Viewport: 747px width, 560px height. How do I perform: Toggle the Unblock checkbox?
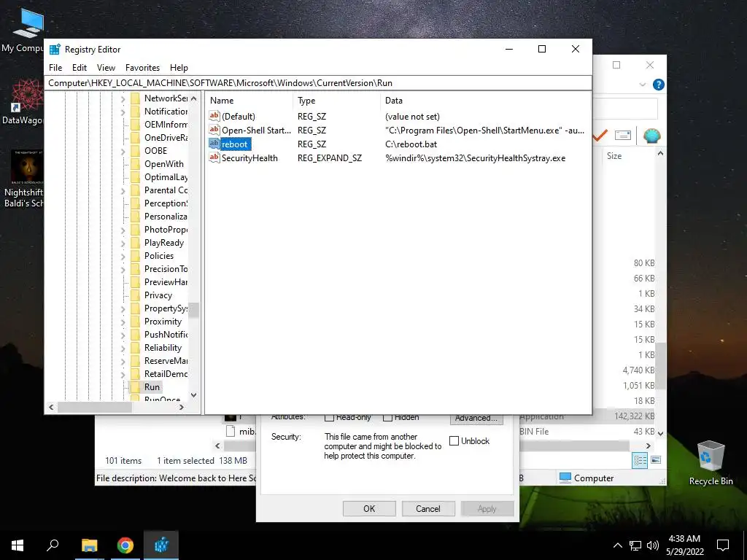coord(454,441)
